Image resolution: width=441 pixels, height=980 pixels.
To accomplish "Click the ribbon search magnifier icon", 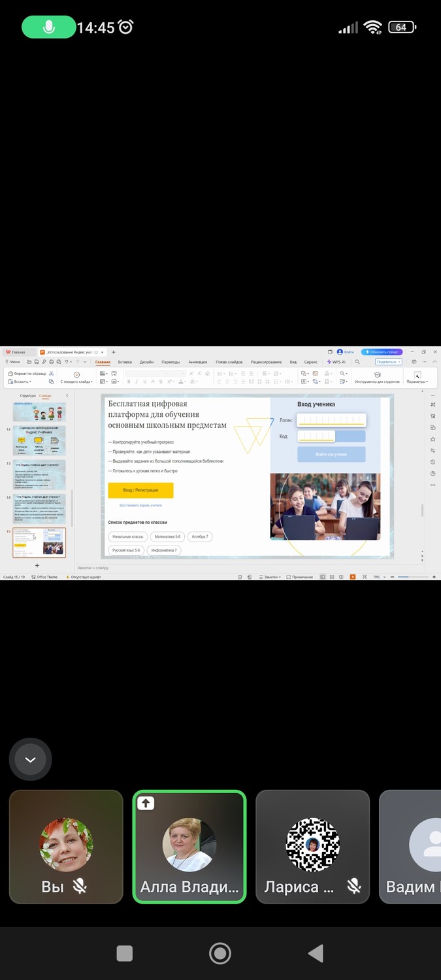I will tap(357, 362).
